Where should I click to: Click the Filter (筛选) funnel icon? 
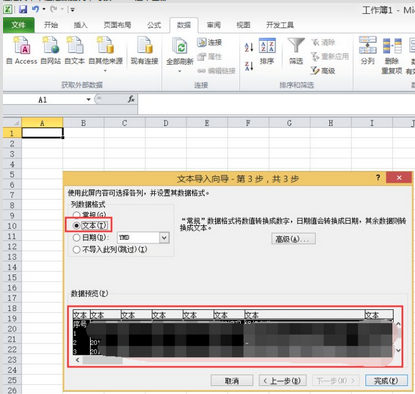click(x=296, y=46)
